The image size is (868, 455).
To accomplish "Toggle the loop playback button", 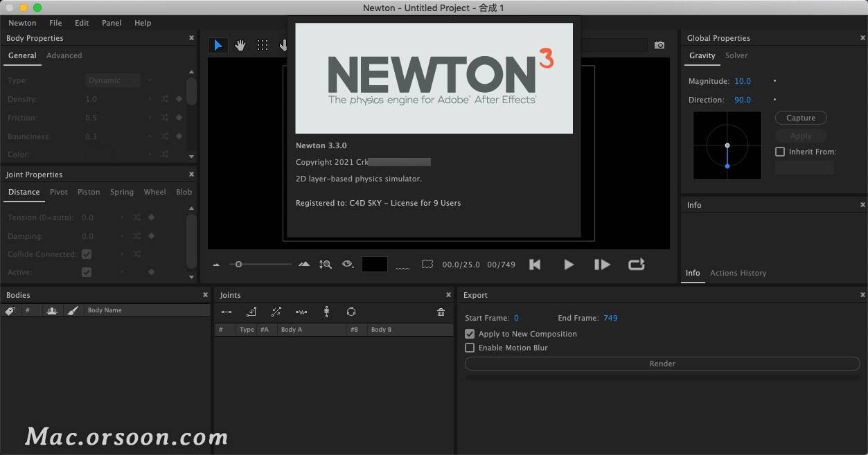I will click(x=636, y=265).
